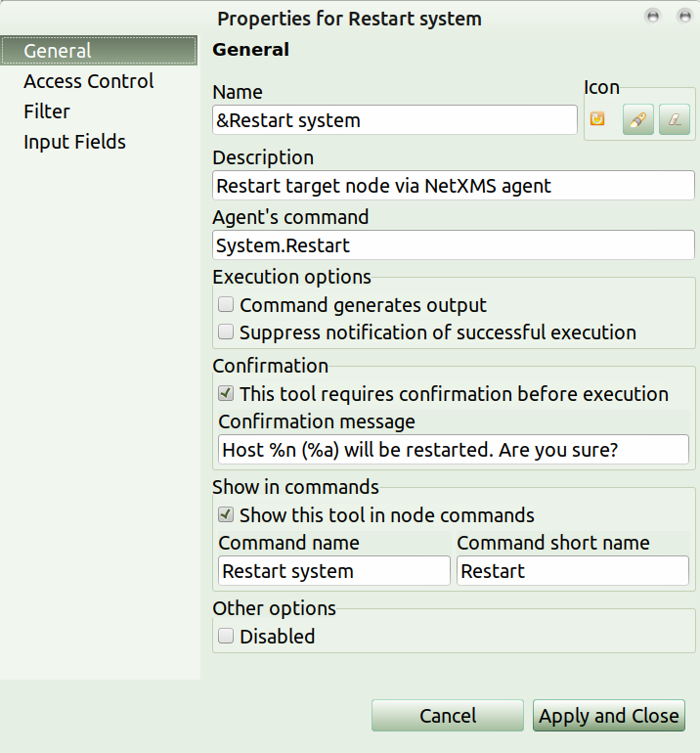Viewport: 700px width, 753px height.
Task: Click the eraser icon to clear tool icon
Action: (x=675, y=120)
